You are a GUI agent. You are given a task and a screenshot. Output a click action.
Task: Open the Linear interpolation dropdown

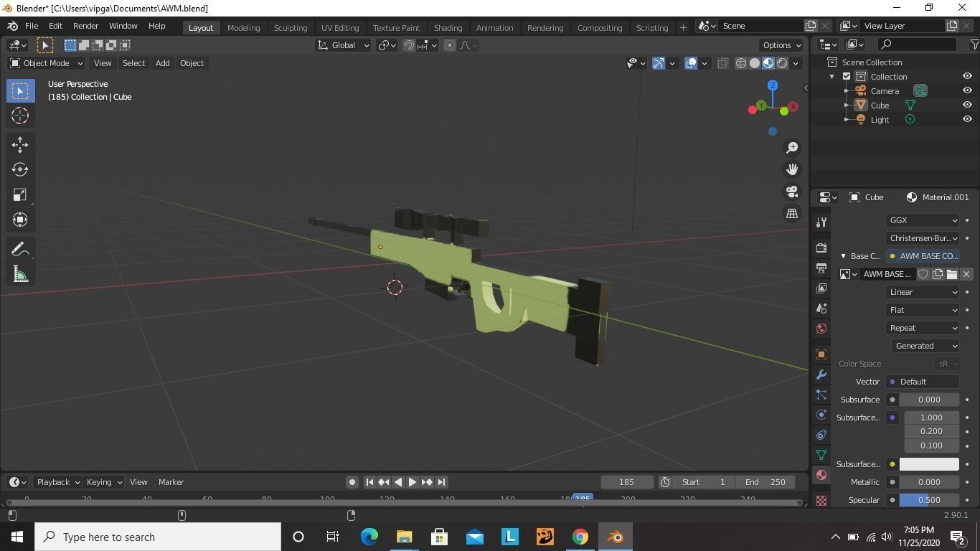[x=923, y=292]
